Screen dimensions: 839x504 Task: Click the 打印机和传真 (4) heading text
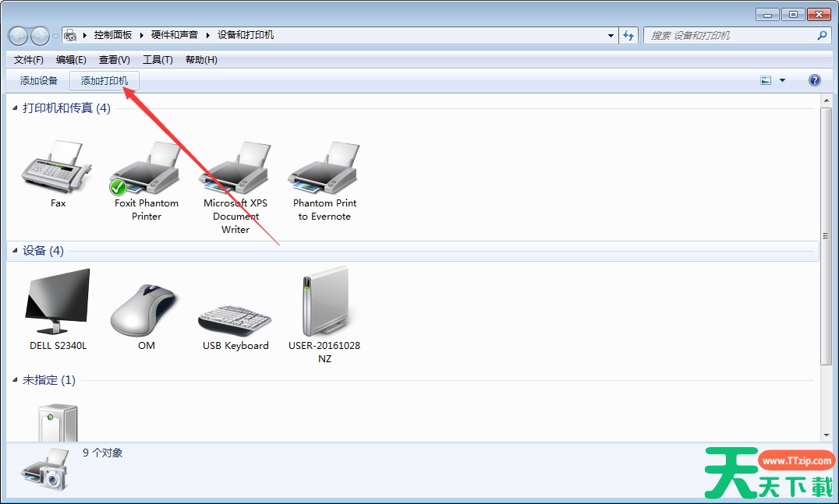point(66,108)
